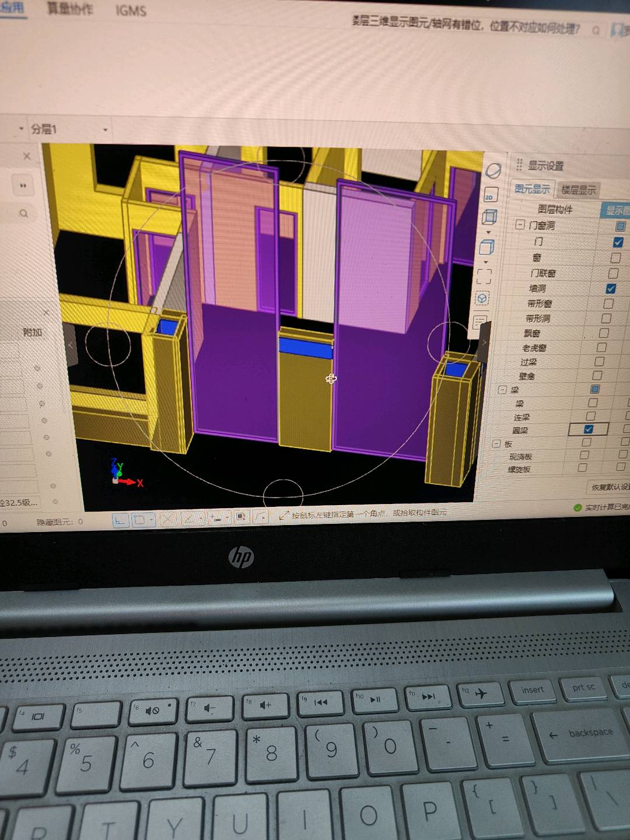Screen dimensions: 630x840
Task: Toggle the 梁 group checkbox
Action: coord(595,389)
